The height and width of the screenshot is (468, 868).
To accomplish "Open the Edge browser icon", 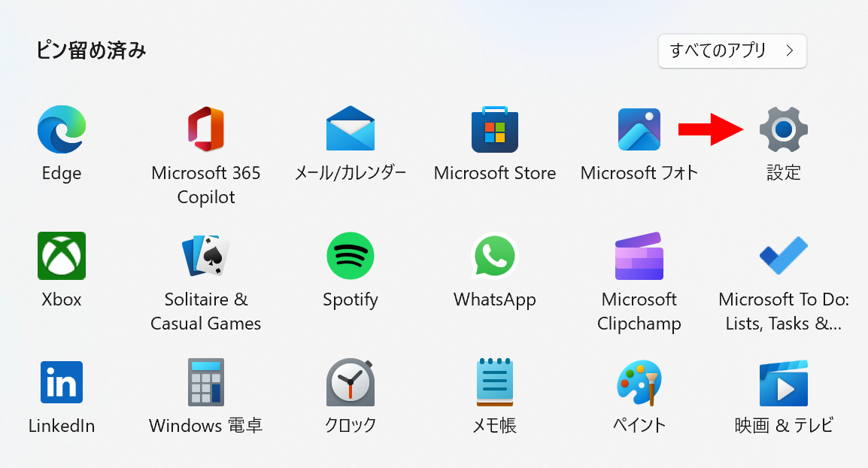I will (62, 129).
